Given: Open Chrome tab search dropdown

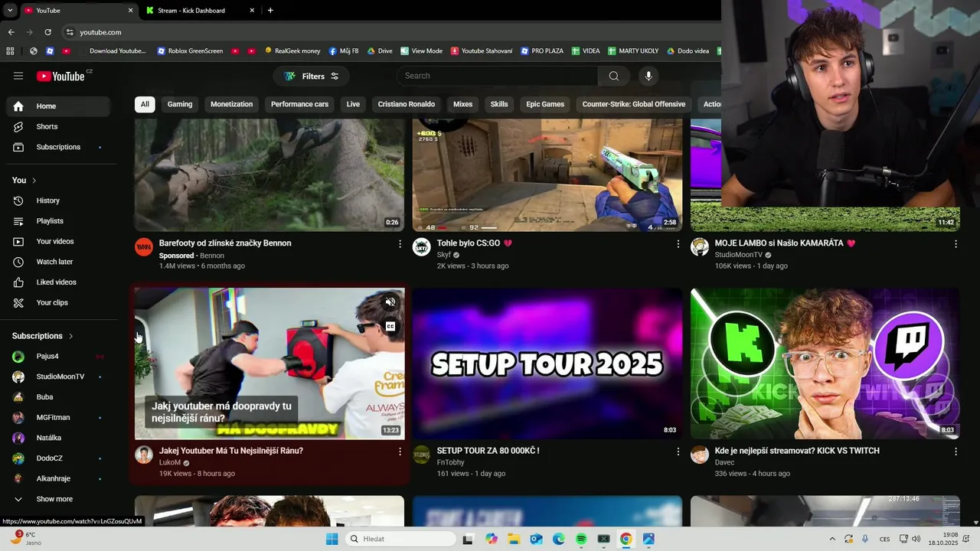Looking at the screenshot, I should [x=9, y=10].
